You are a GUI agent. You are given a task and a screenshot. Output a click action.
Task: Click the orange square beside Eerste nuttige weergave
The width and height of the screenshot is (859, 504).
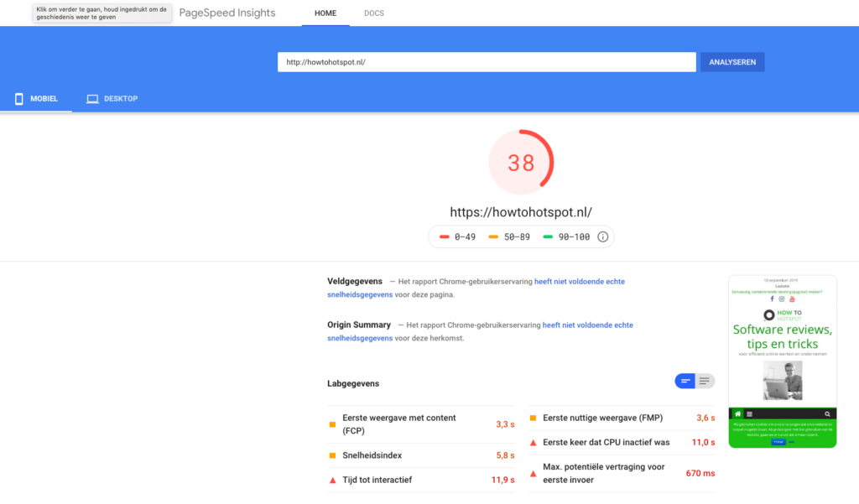pos(533,418)
